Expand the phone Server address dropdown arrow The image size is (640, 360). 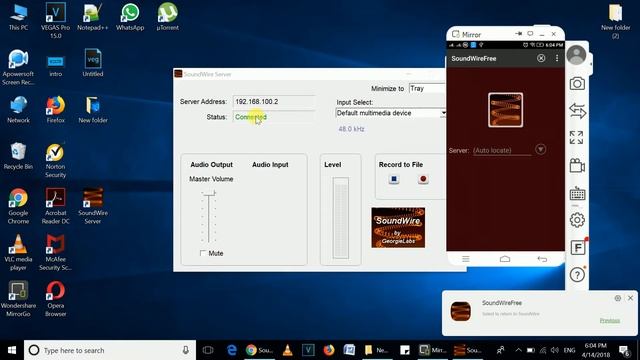[540, 149]
